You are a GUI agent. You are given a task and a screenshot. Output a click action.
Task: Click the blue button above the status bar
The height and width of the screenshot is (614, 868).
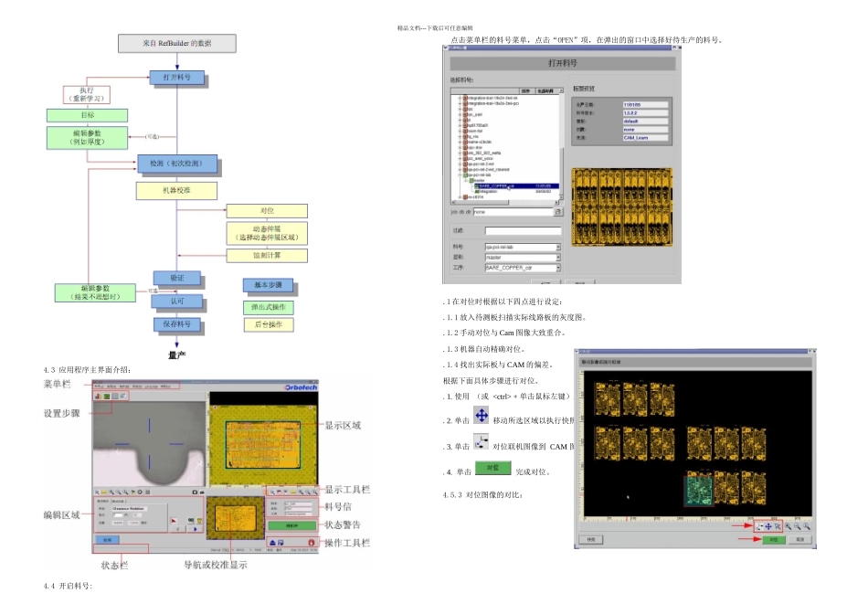[x=108, y=540]
